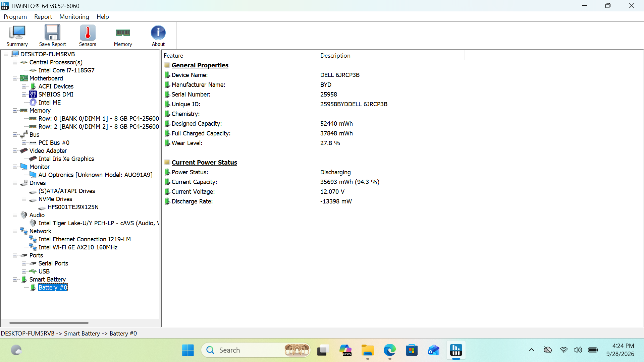
Task: Click the General Properties section heading
Action: [x=200, y=65]
